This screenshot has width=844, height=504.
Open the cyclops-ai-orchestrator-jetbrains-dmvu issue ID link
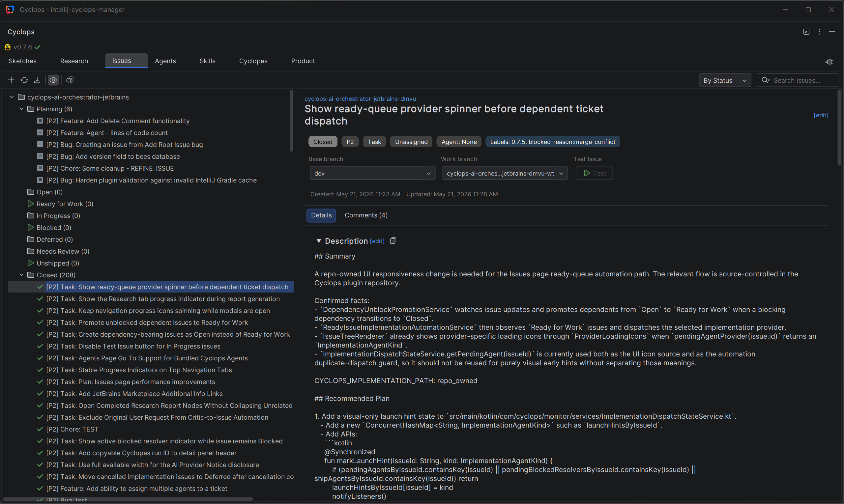tap(360, 98)
